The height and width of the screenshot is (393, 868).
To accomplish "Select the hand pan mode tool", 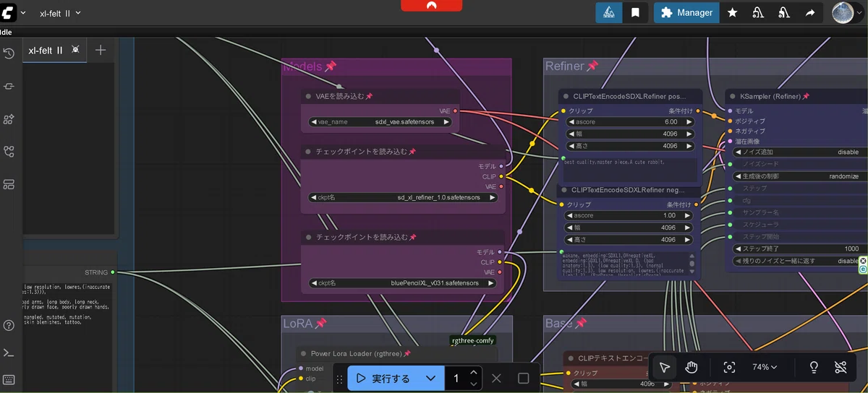I will point(692,367).
